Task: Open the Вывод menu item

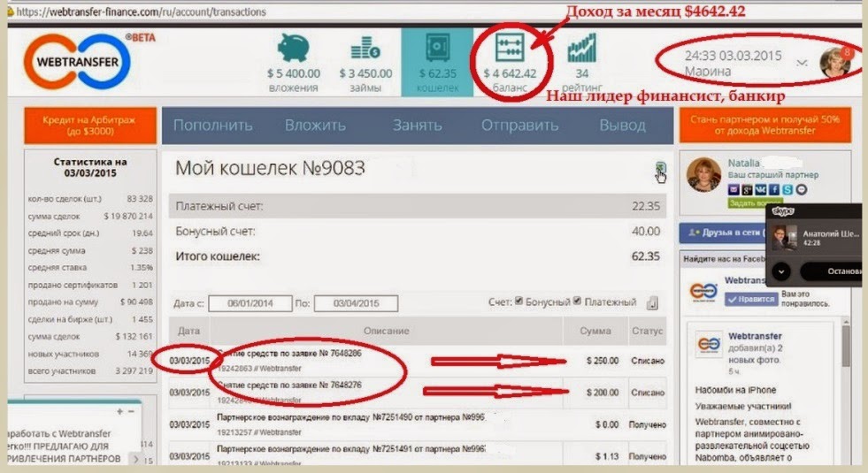Action: coord(623,126)
